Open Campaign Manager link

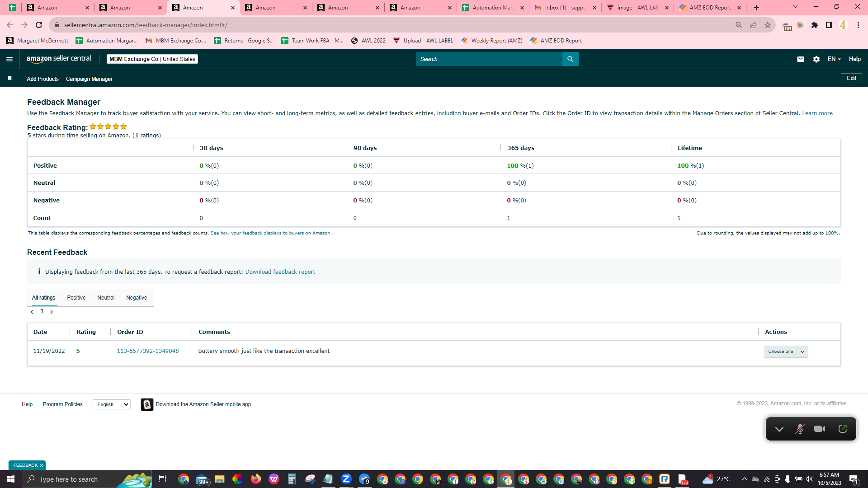(89, 79)
